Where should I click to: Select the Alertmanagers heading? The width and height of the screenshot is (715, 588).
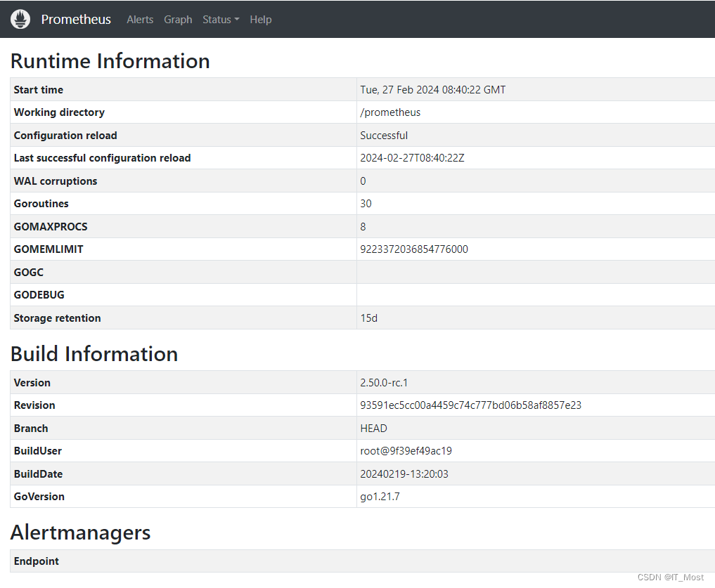(x=80, y=533)
